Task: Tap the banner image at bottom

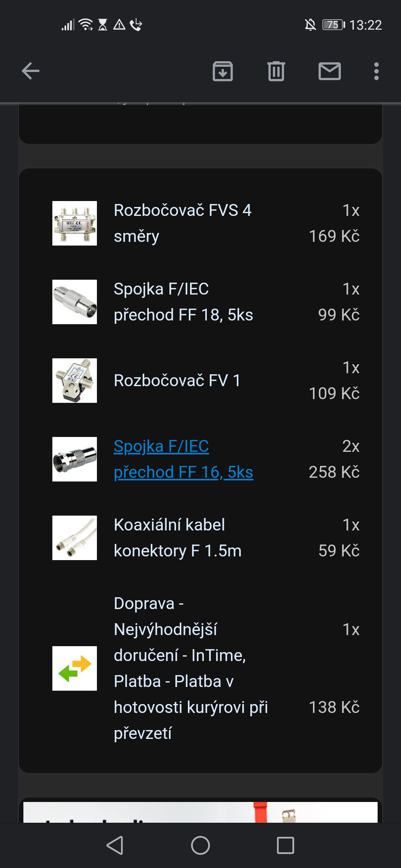Action: coord(200,812)
